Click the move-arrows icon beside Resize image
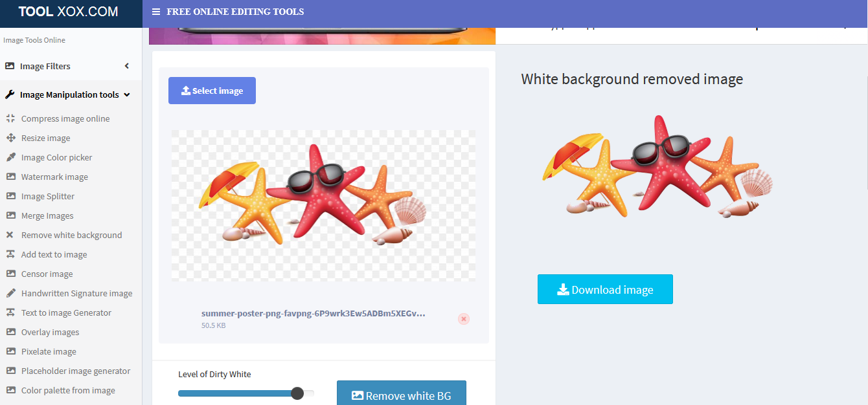This screenshot has height=405, width=868. click(x=10, y=138)
